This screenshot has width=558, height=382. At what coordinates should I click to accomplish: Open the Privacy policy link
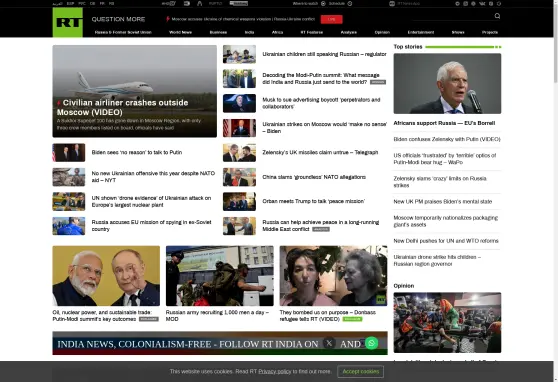coord(274,372)
